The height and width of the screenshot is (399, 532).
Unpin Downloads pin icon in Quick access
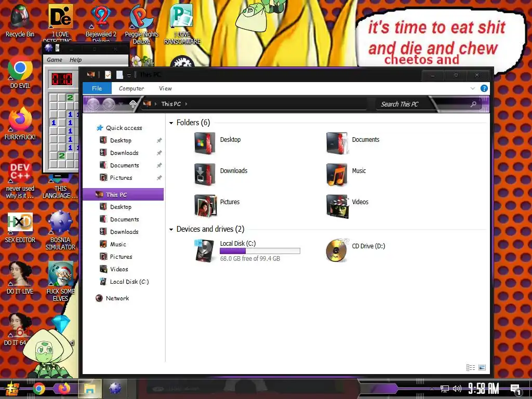(159, 153)
